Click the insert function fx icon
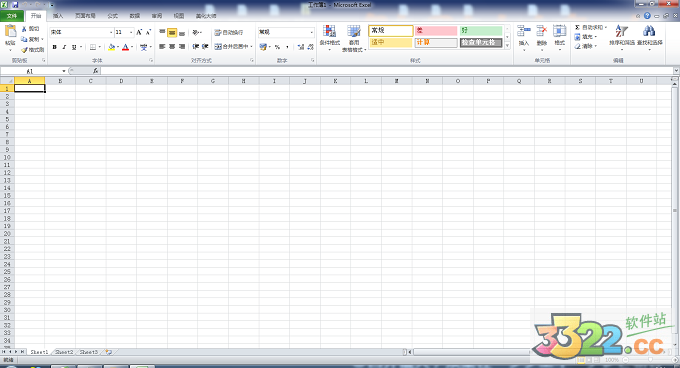 [x=95, y=71]
